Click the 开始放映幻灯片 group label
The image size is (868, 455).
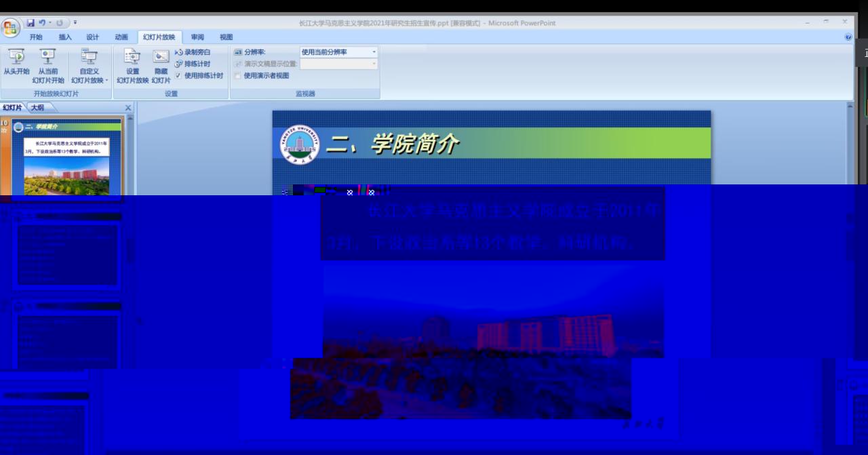click(56, 94)
